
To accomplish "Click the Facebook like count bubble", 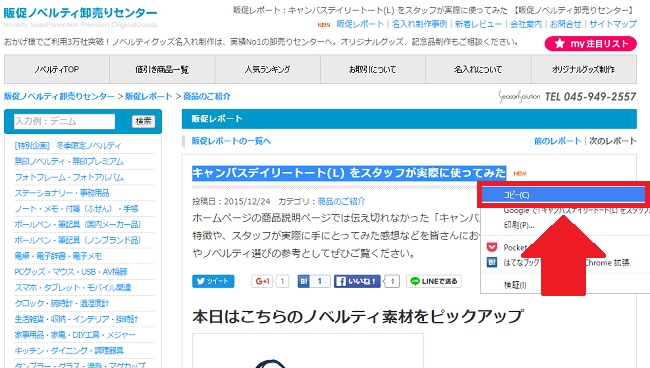I will pos(392,281).
